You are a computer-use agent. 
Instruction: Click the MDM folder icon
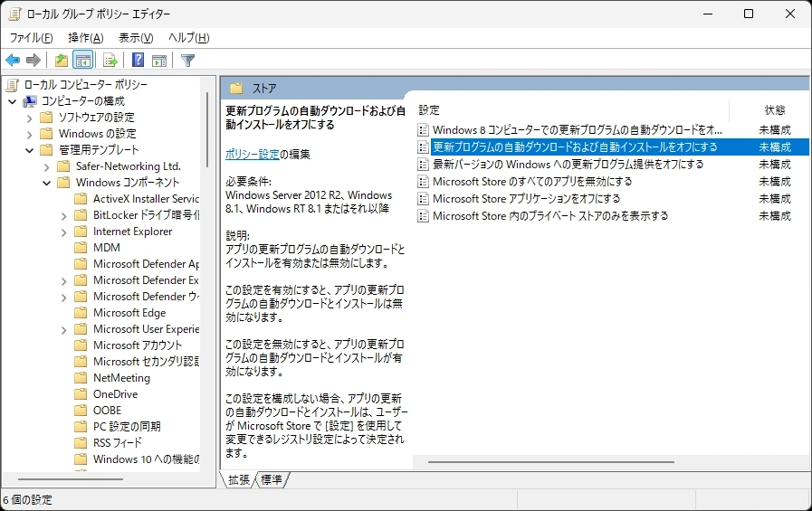[81, 247]
